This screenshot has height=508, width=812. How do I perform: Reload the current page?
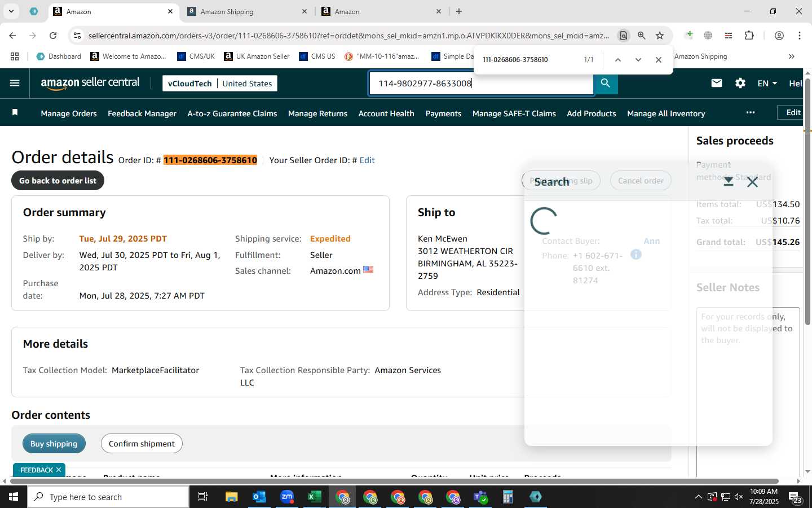point(53,36)
